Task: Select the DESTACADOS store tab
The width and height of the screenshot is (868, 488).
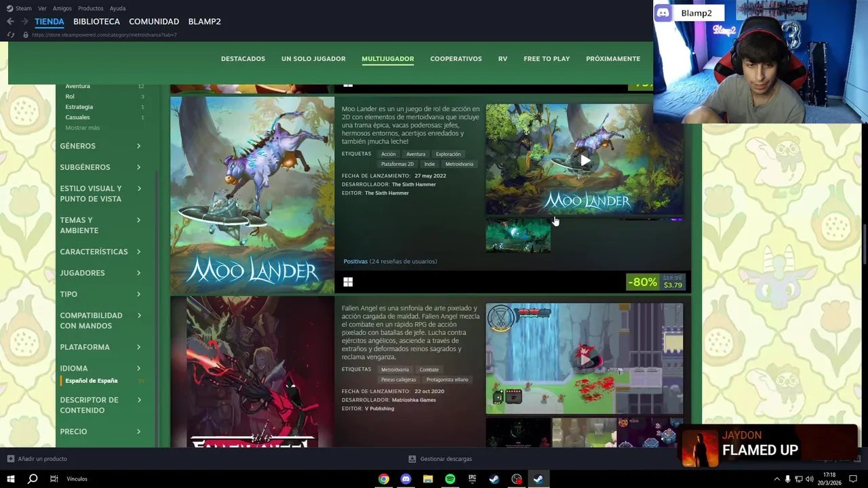Action: [x=243, y=59]
